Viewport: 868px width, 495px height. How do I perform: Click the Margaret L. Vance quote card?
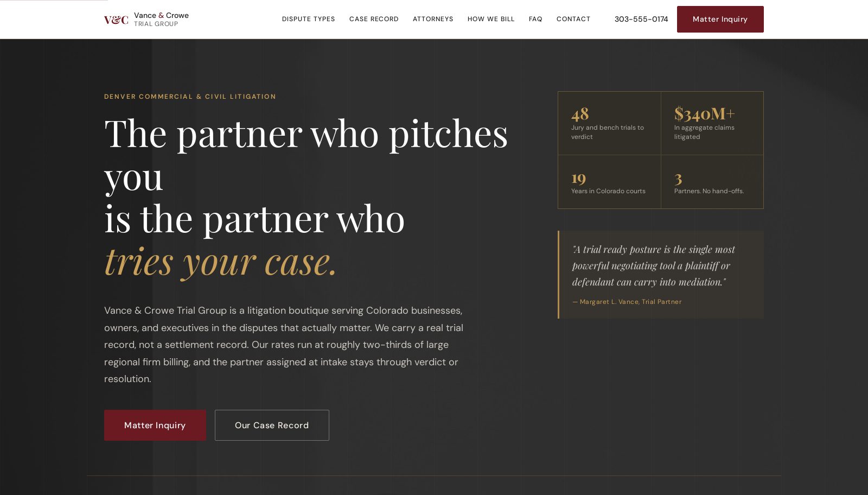click(x=661, y=275)
